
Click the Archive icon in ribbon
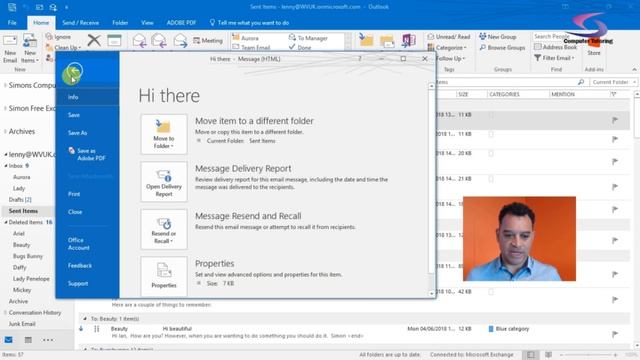click(114, 40)
